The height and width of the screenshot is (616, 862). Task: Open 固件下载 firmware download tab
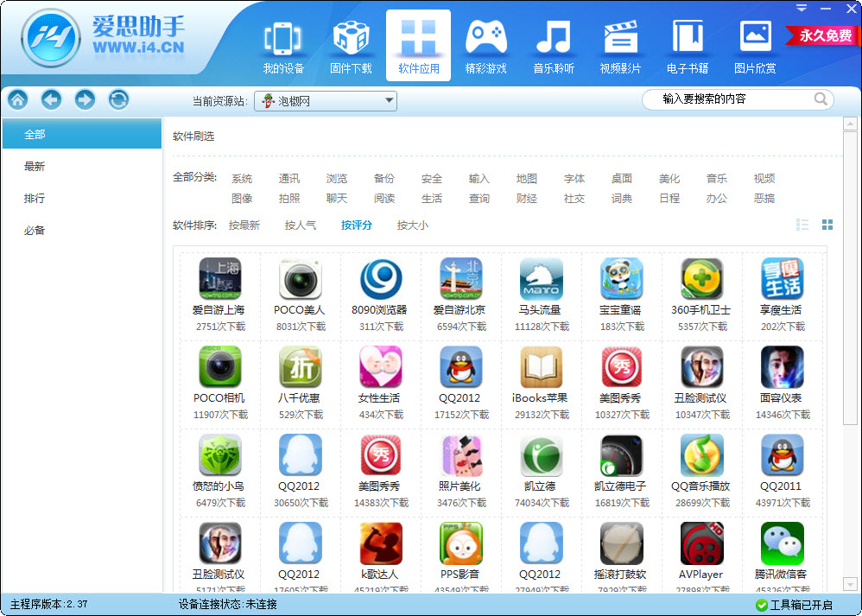click(351, 48)
